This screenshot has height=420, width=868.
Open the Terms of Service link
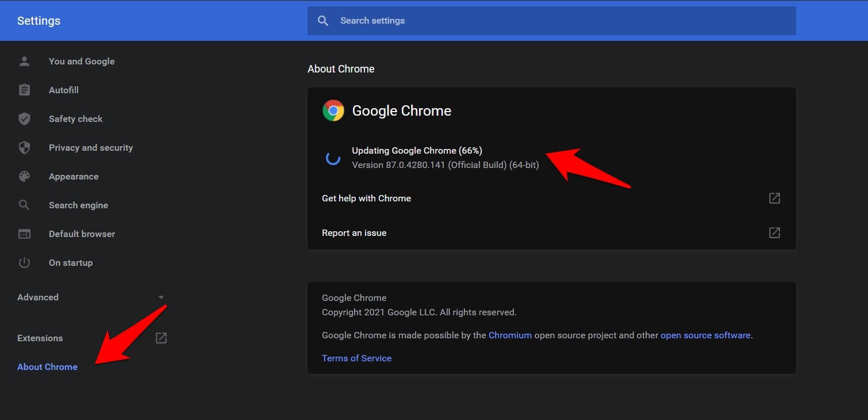tap(356, 358)
